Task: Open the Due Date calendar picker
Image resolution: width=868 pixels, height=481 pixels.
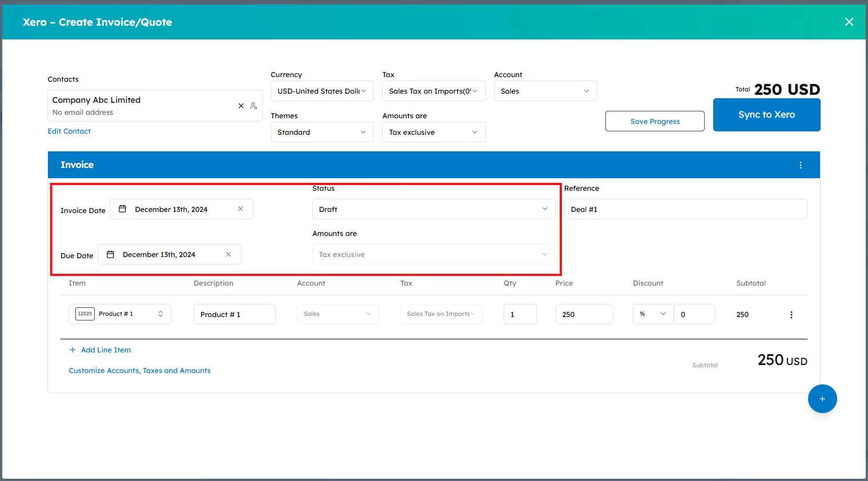Action: tap(110, 254)
